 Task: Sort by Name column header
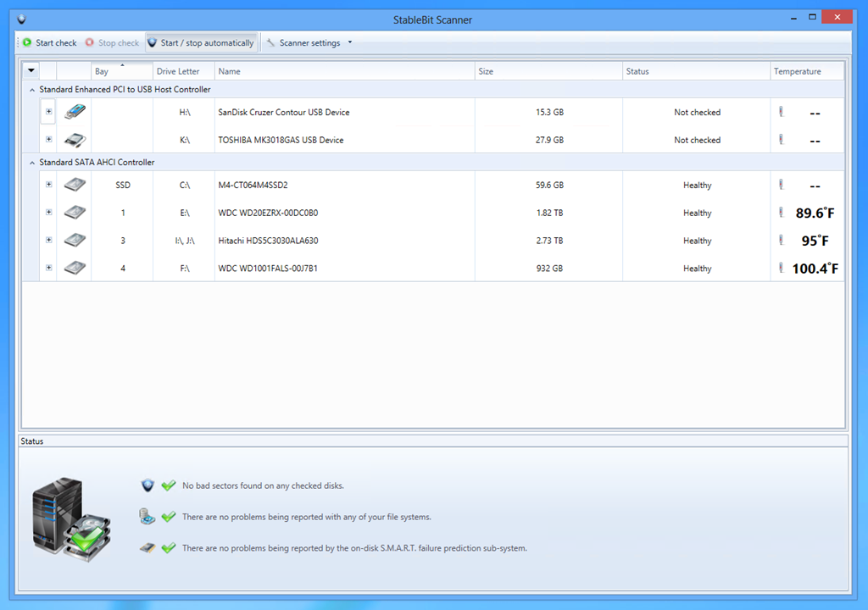coord(344,71)
